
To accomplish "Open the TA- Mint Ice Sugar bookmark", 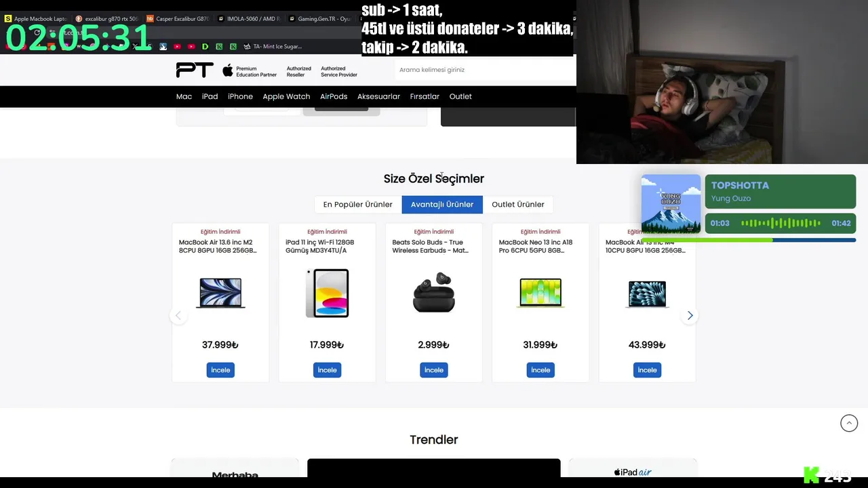I will [271, 47].
